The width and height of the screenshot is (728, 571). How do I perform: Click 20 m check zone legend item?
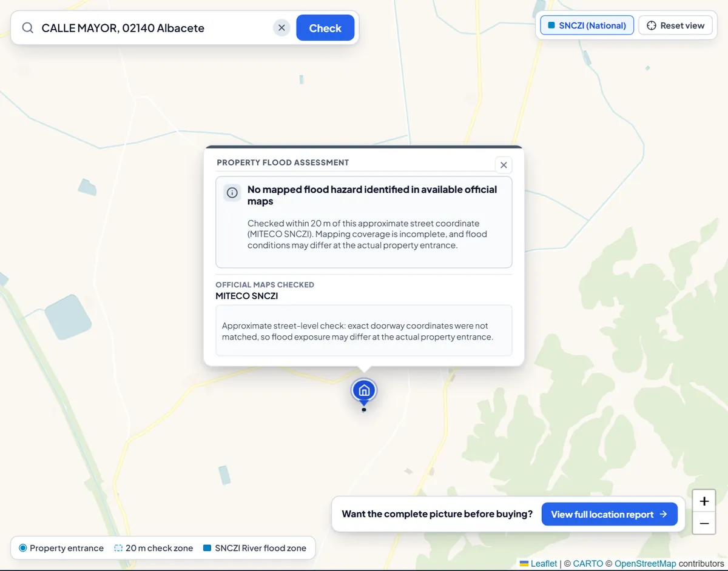coord(153,548)
